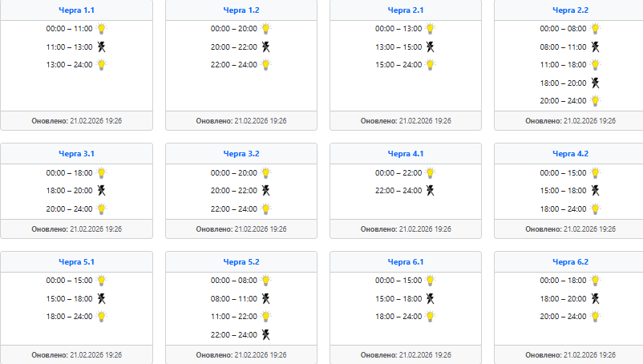Click the outage icon in Черга 2.2 at 18:00 – 20:00

pos(595,83)
